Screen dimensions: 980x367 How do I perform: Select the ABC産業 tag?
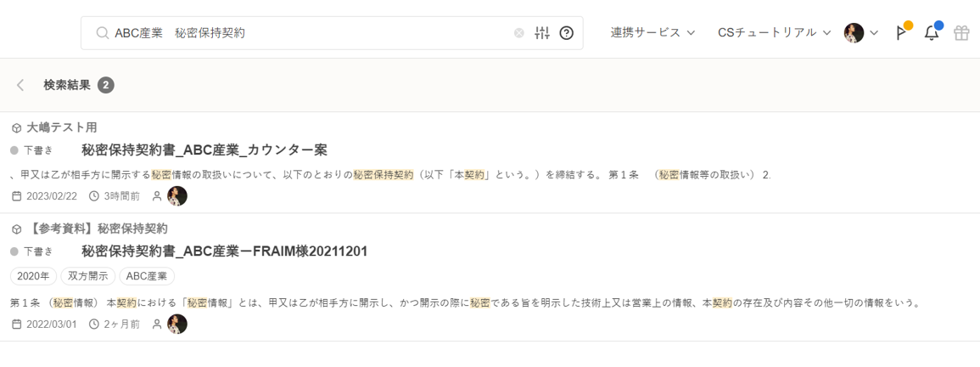click(147, 276)
